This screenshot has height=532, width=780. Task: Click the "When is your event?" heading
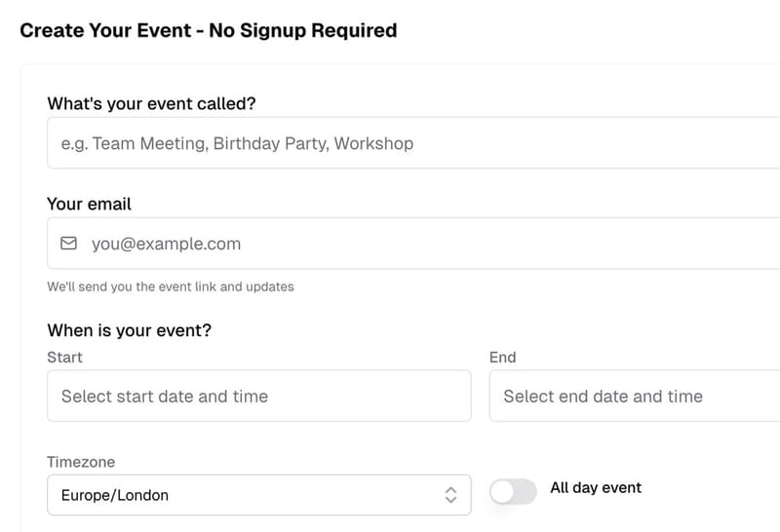pyautogui.click(x=129, y=330)
